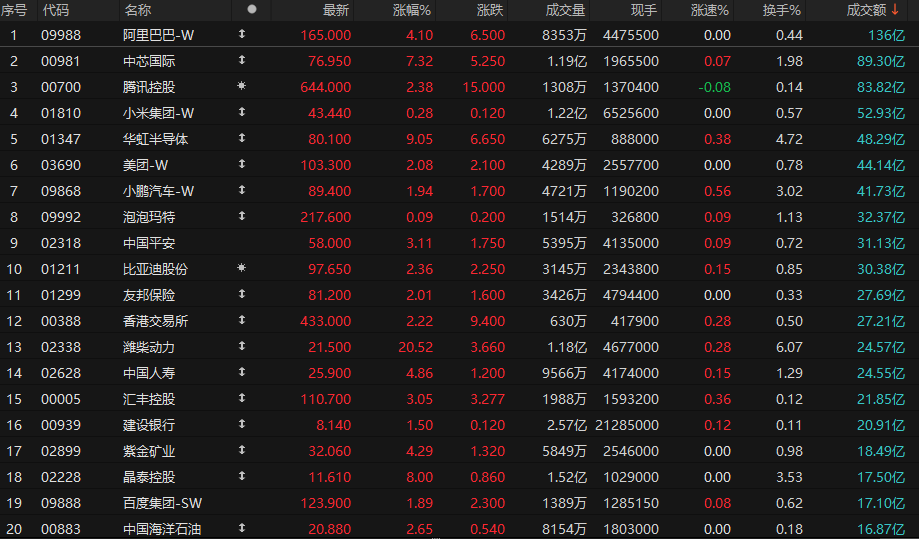Image resolution: width=919 pixels, height=539 pixels.
Task: Click the red sort arrow next to 成交额
Action: tap(895, 9)
